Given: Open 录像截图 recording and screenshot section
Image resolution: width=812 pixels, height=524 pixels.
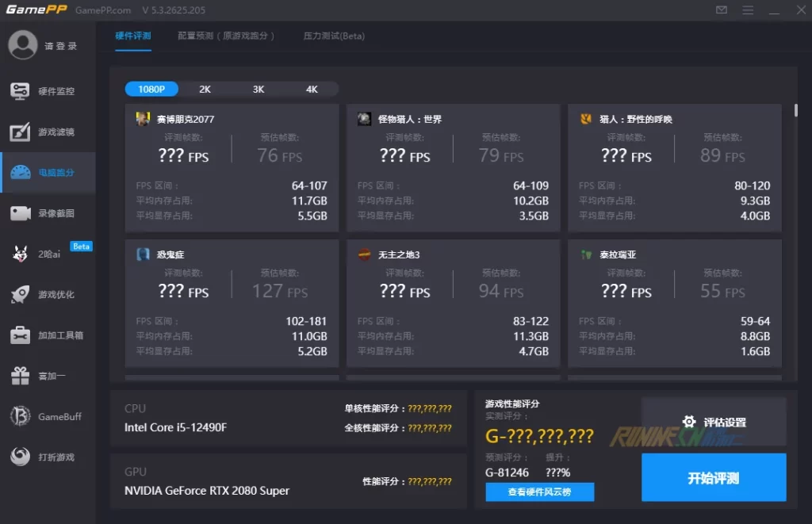Looking at the screenshot, I should click(x=48, y=213).
